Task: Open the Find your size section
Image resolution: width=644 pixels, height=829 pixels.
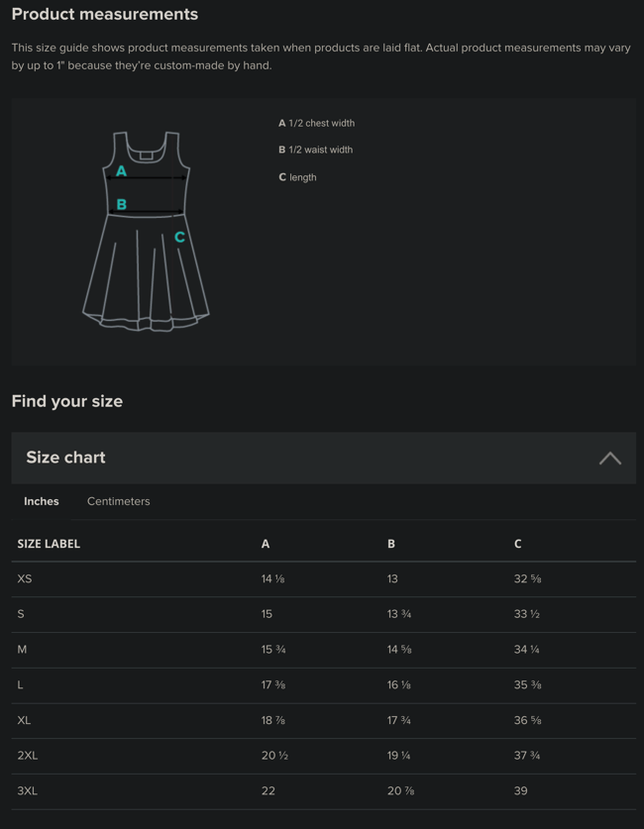Action: point(66,401)
